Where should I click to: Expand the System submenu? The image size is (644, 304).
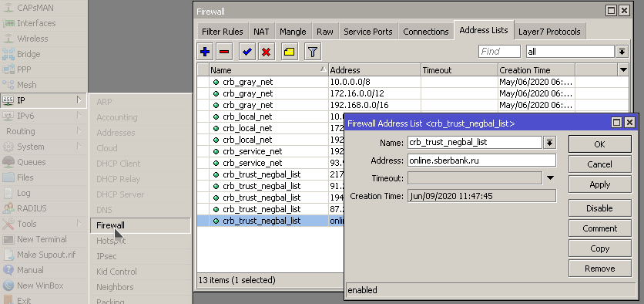click(x=44, y=147)
